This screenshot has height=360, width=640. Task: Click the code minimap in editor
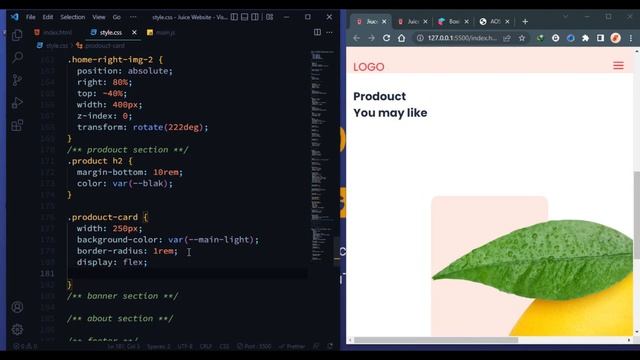[x=322, y=155]
